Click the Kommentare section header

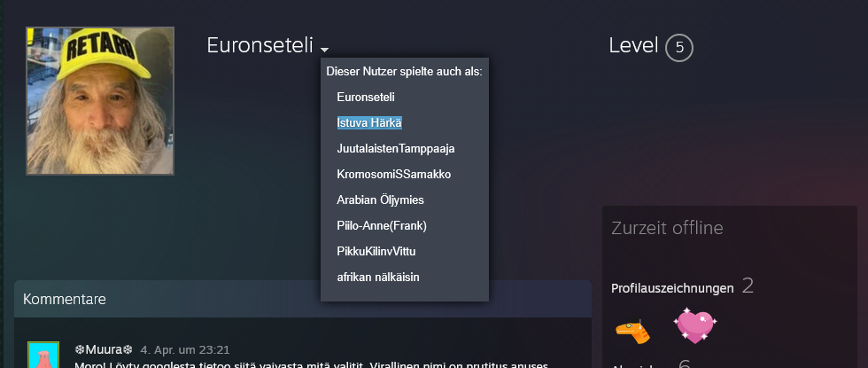[x=65, y=299]
